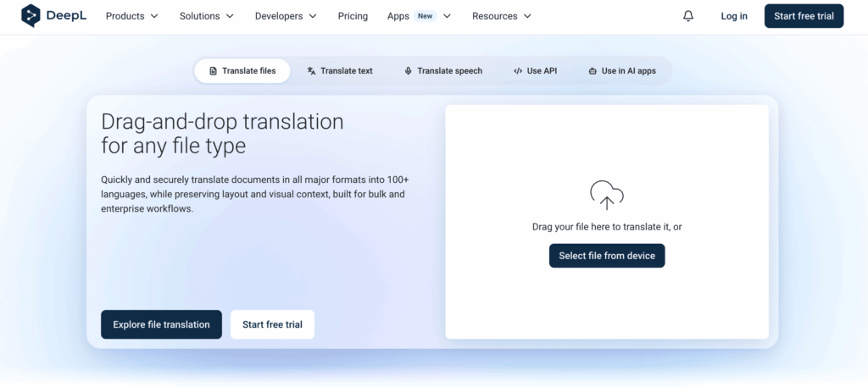The image size is (868, 387).
Task: Expand the Solutions menu
Action: coord(207,16)
